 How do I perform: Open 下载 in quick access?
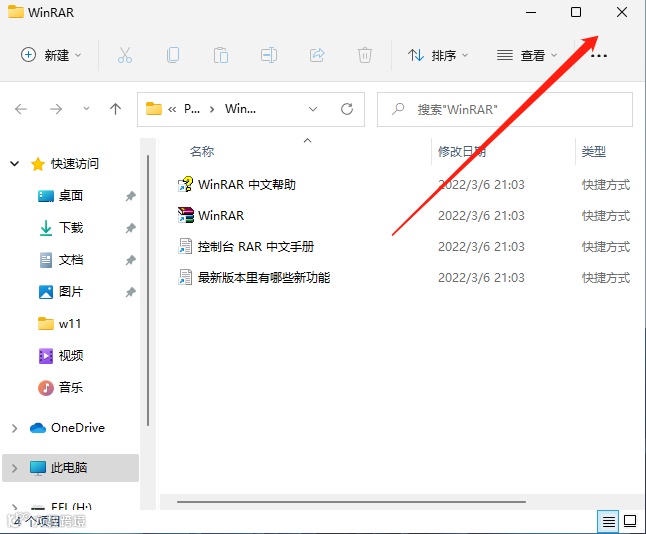pyautogui.click(x=70, y=227)
